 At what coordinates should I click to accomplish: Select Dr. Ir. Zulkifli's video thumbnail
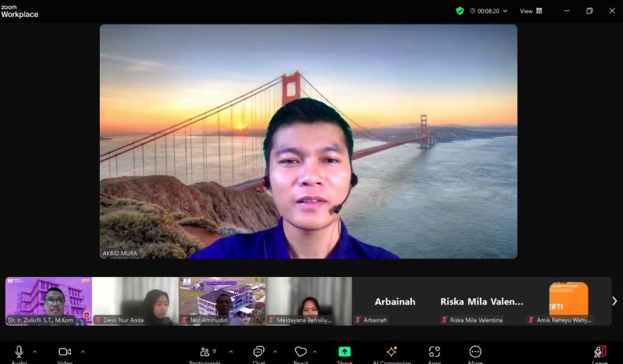49,301
